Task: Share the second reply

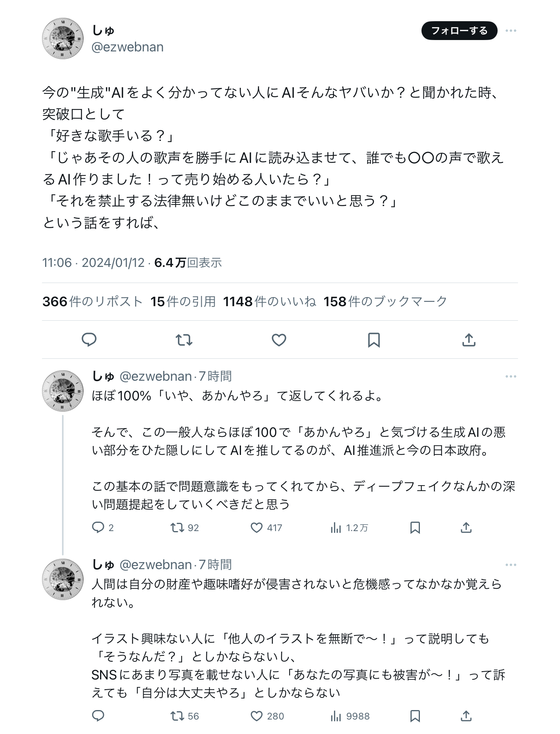Action: 466,716
